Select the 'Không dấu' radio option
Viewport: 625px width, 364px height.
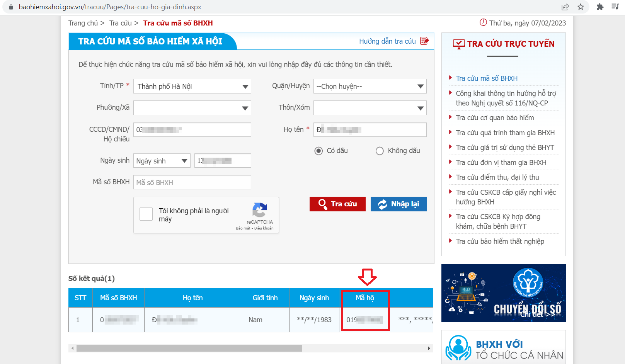[380, 151]
